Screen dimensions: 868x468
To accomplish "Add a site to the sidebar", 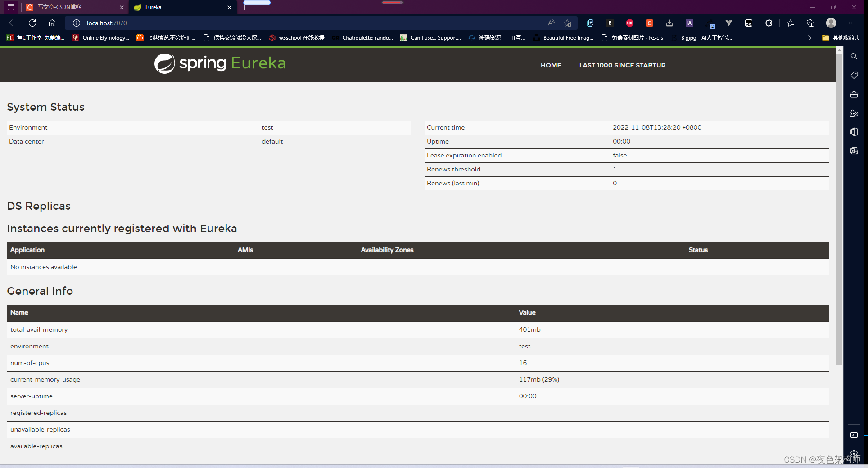I will point(854,171).
